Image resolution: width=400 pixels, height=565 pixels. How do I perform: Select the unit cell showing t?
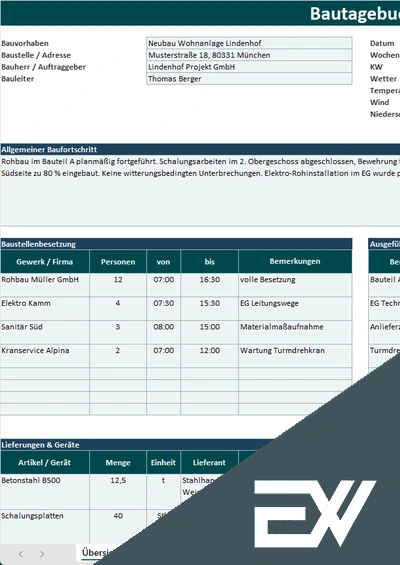164,491
